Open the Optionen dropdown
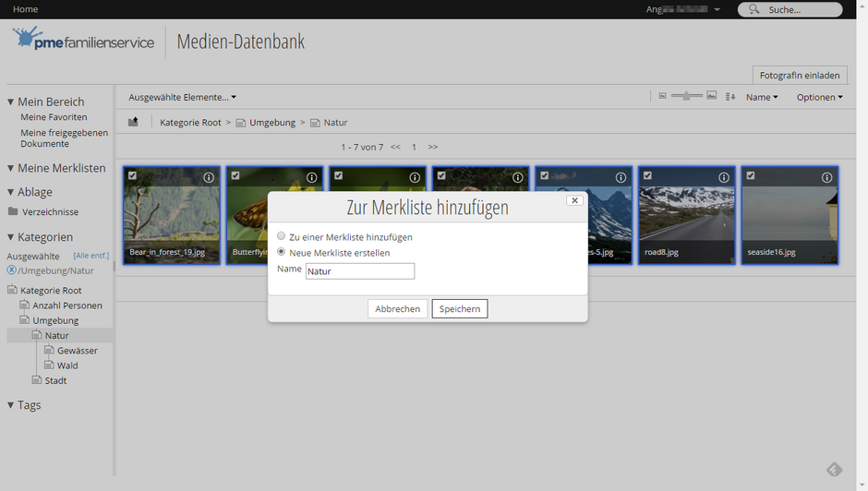 coord(819,98)
